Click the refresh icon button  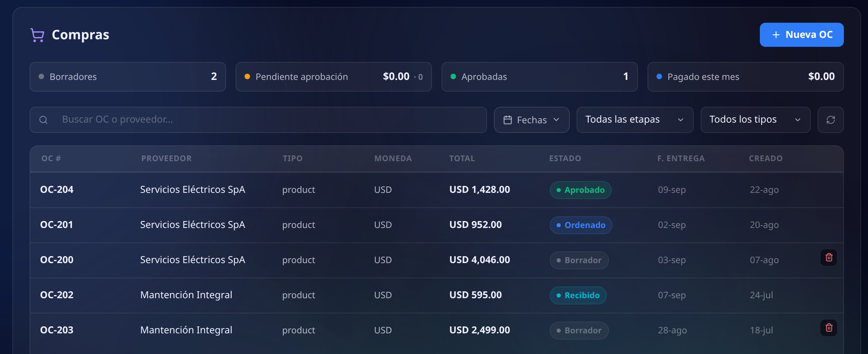[830, 120]
